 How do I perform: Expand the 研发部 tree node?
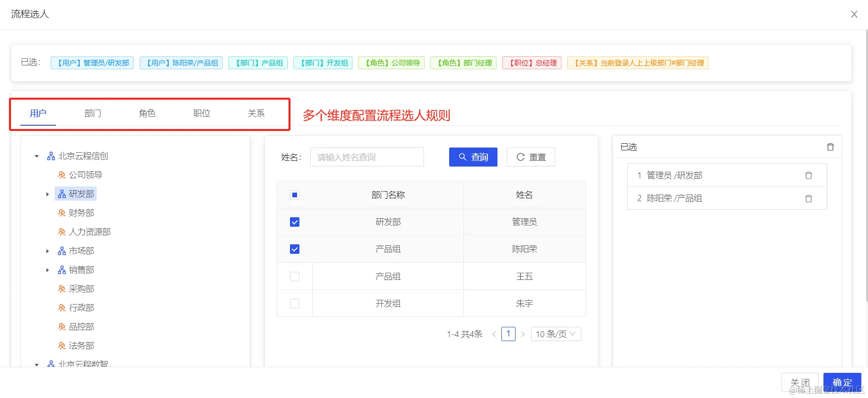click(x=47, y=194)
